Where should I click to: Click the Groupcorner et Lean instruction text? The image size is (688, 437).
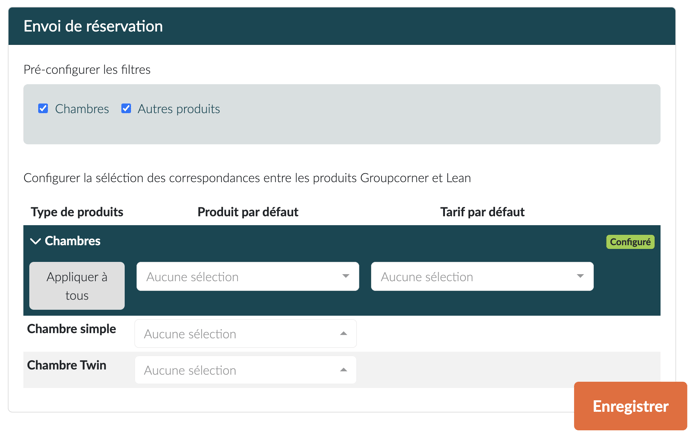[247, 178]
